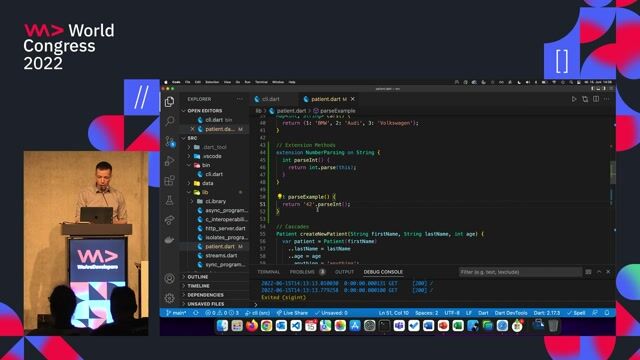640x360 pixels.
Task: Click Ln 51, Col 10 position indicator
Action: (x=393, y=313)
